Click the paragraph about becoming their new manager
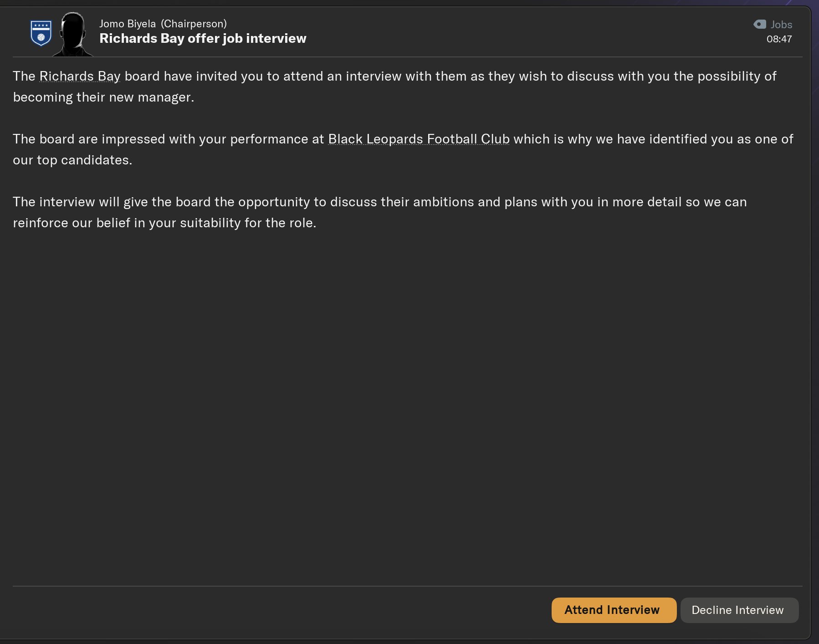The image size is (819, 644). point(394,87)
